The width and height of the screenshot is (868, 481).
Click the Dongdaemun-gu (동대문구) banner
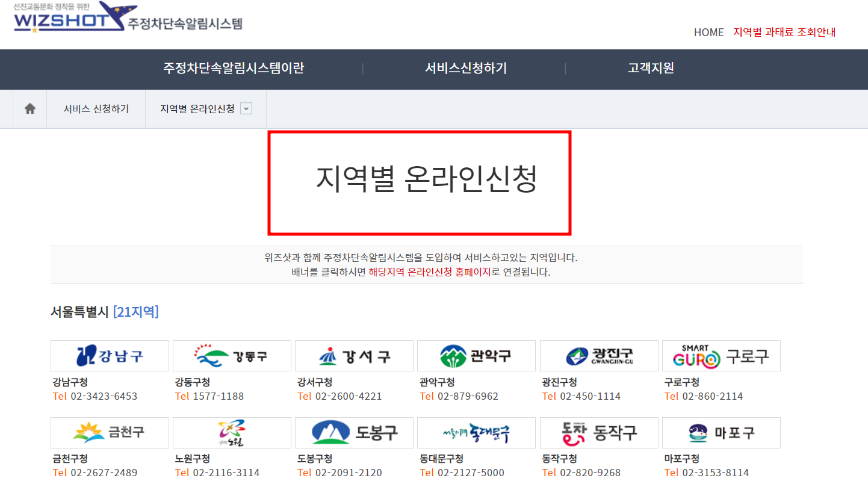pyautogui.click(x=476, y=432)
